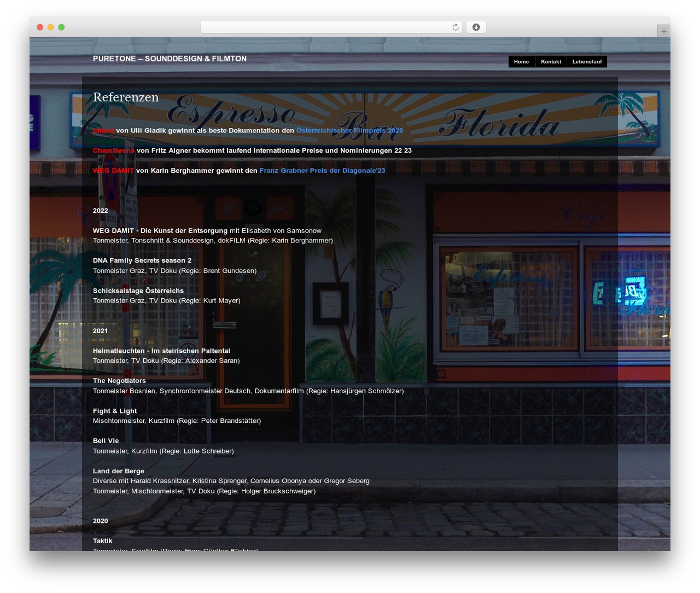
Task: Click the Schicksalstage Österreichs title
Action: [x=138, y=291]
